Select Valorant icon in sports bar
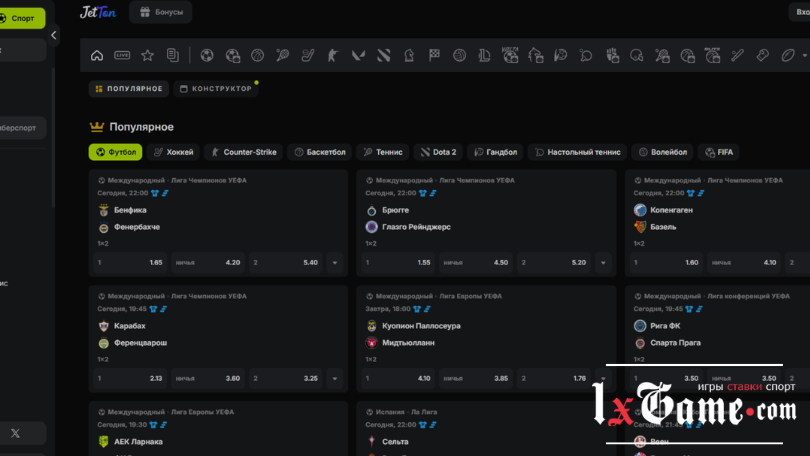Screen dimensions: 810x456 [358, 55]
